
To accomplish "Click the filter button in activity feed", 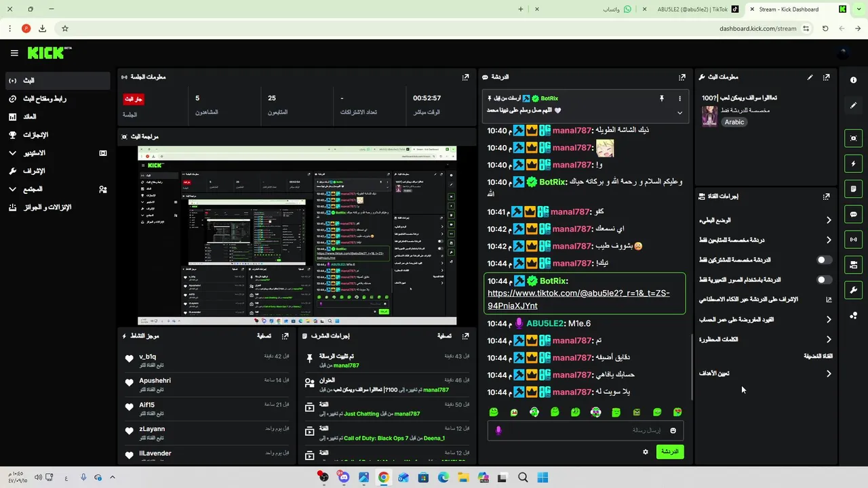I will pos(264,336).
